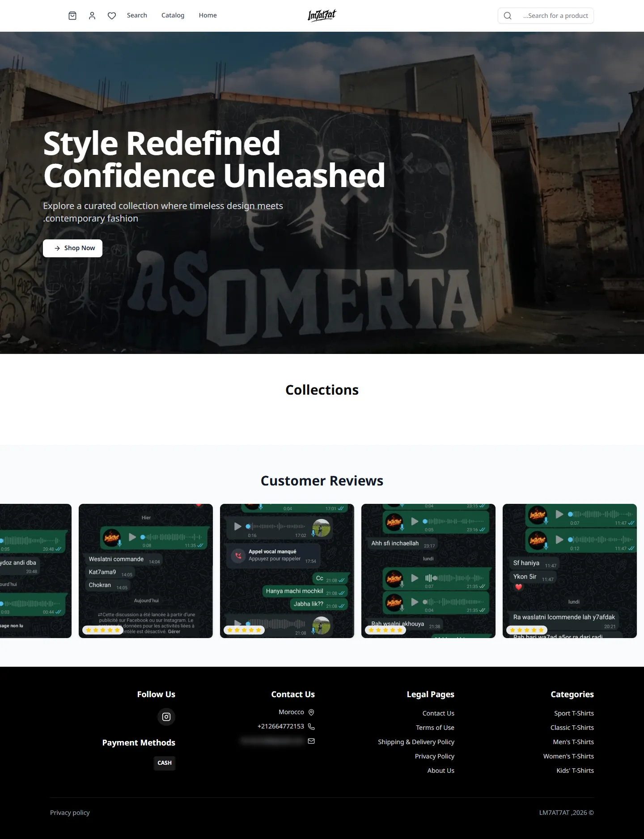Click the Collections heading
This screenshot has width=644, height=839.
(x=322, y=390)
